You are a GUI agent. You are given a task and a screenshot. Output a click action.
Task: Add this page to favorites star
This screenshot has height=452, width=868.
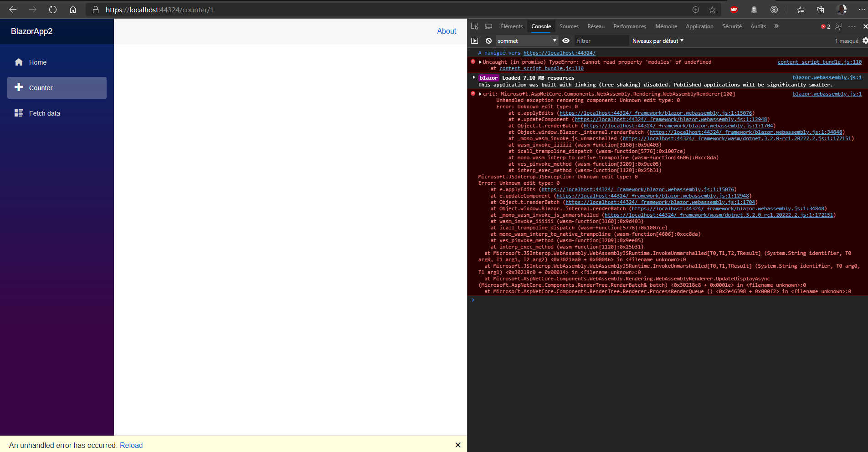click(x=712, y=10)
